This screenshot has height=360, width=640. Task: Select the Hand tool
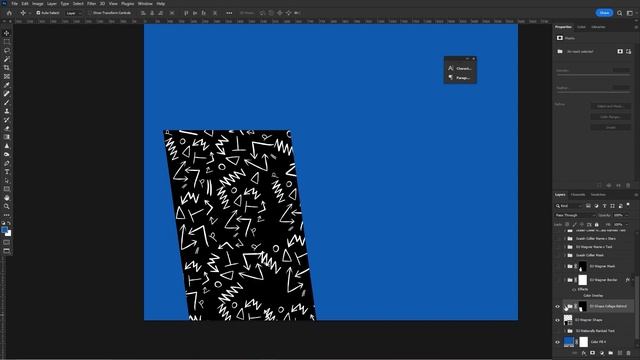pos(7,198)
